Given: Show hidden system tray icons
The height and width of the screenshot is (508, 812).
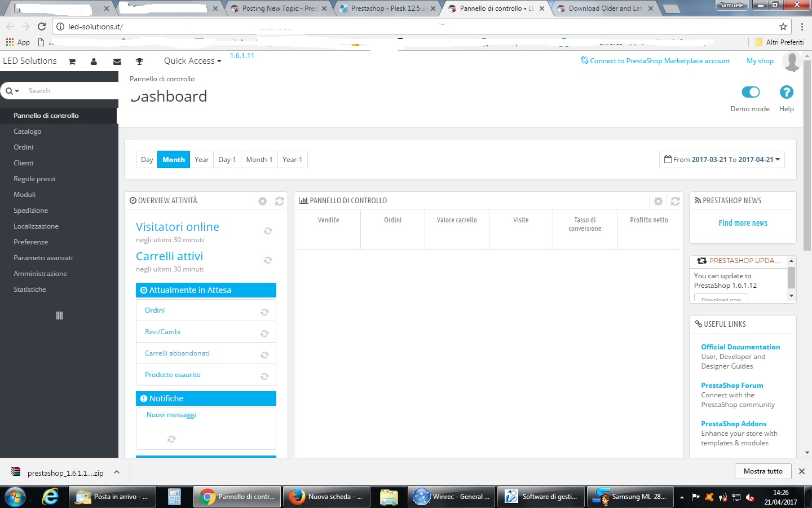Looking at the screenshot, I should pyautogui.click(x=682, y=497).
